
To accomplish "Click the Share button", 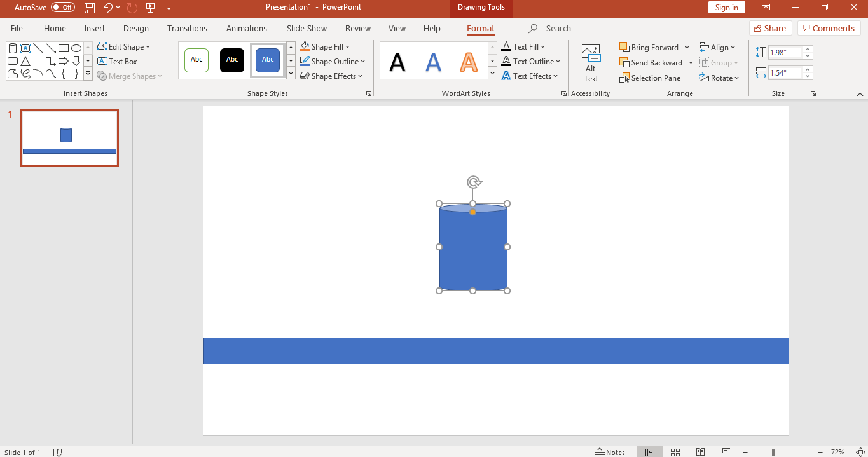I will [x=770, y=28].
